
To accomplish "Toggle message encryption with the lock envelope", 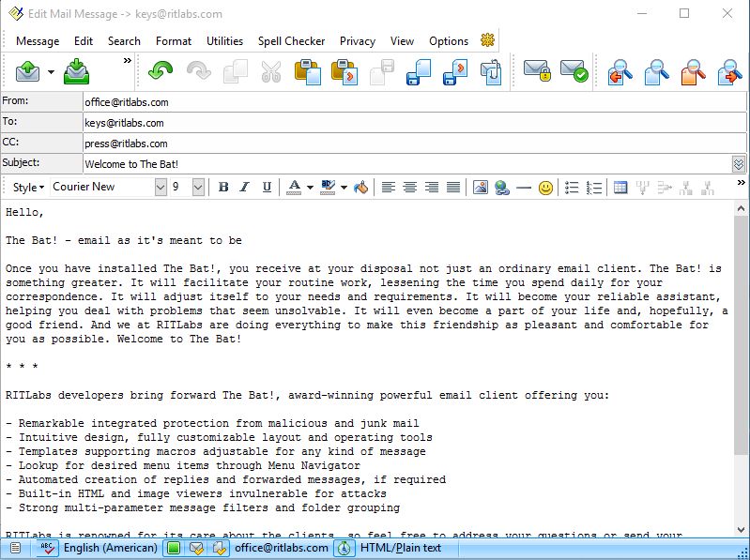I will pyautogui.click(x=537, y=70).
